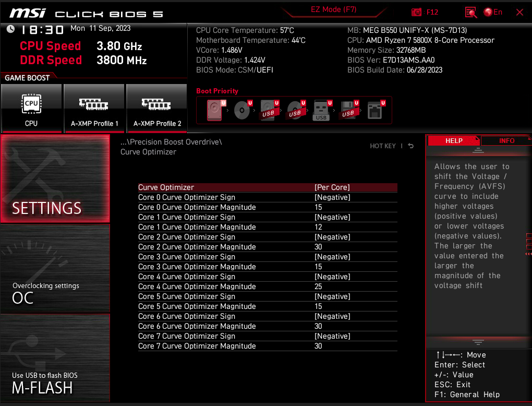This screenshot has width=532, height=406.
Task: Toggle A-XMP Profile 2
Action: [157, 109]
